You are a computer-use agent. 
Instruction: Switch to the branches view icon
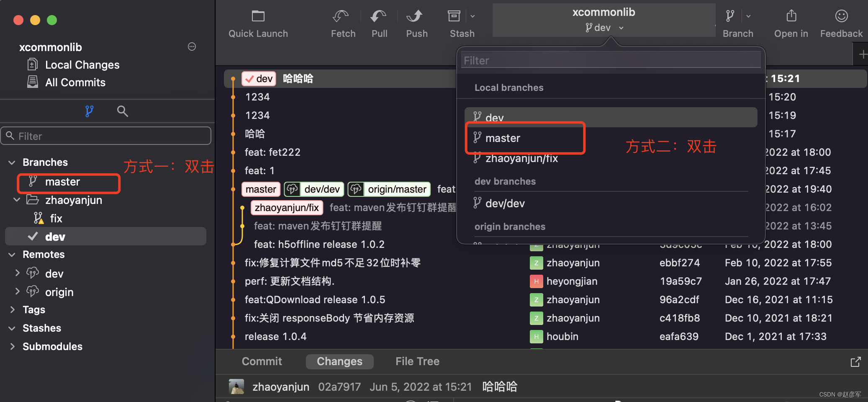pos(89,111)
